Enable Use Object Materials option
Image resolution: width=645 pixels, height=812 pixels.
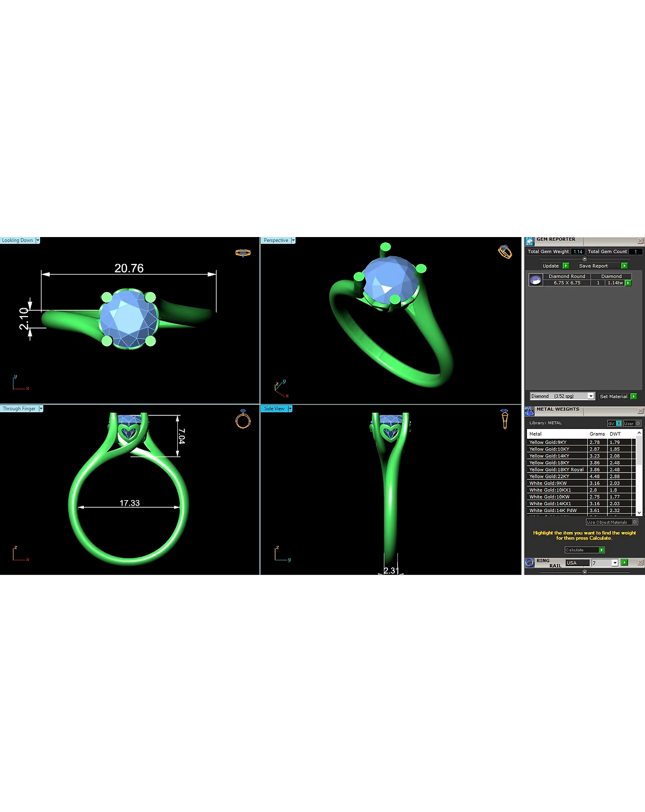[612, 522]
